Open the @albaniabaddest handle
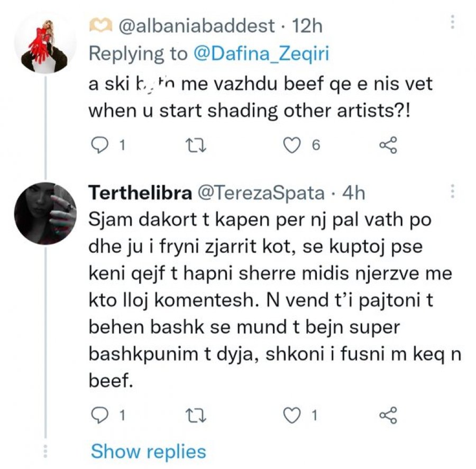This screenshot has width=476, height=469. [x=197, y=26]
